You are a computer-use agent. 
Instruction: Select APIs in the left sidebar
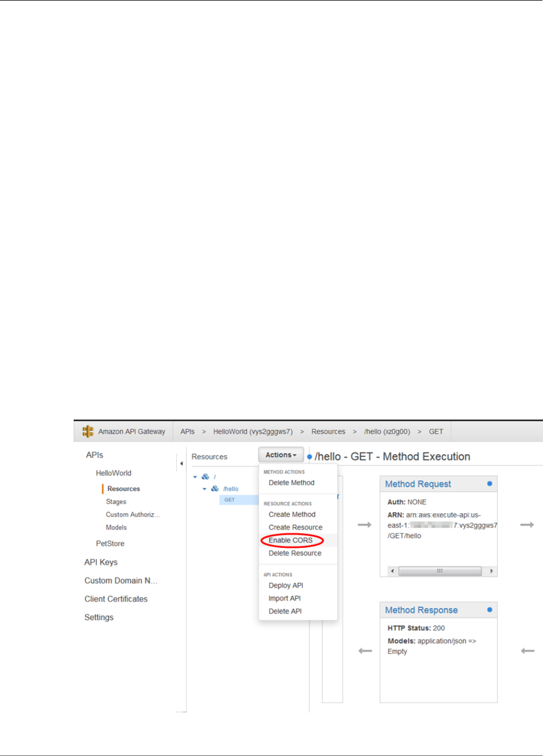94,455
